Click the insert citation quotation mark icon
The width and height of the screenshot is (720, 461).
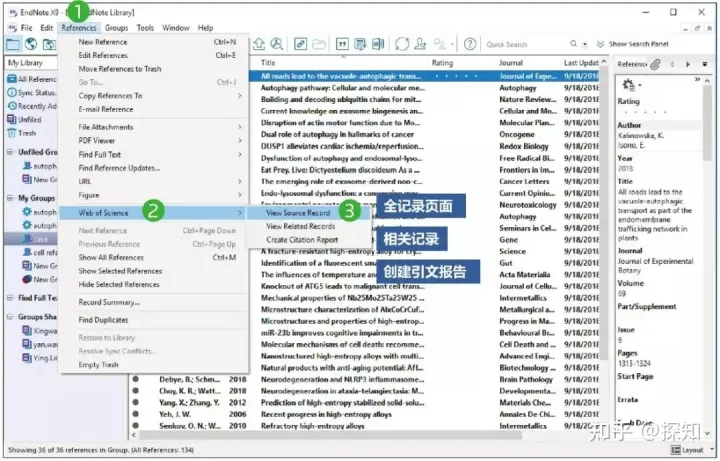(342, 44)
